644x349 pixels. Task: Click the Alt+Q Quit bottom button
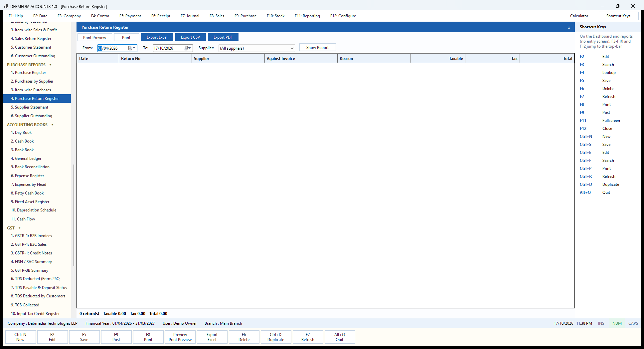(340, 337)
